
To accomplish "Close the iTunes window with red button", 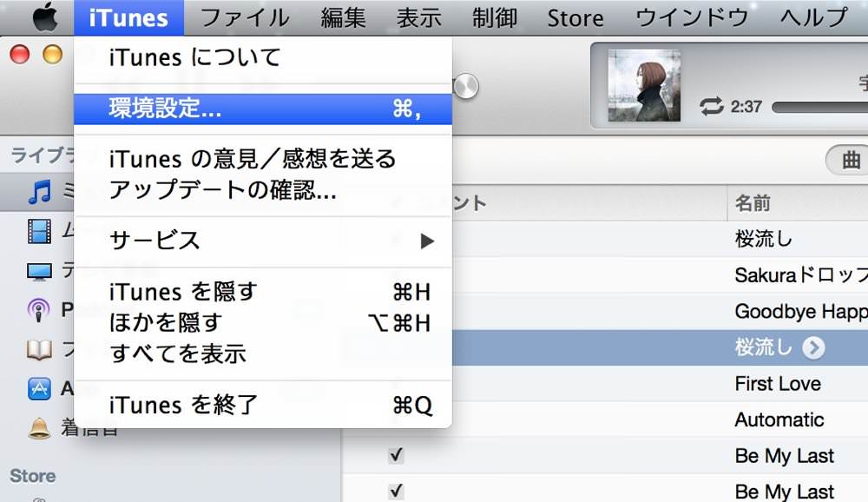I will click(x=19, y=55).
